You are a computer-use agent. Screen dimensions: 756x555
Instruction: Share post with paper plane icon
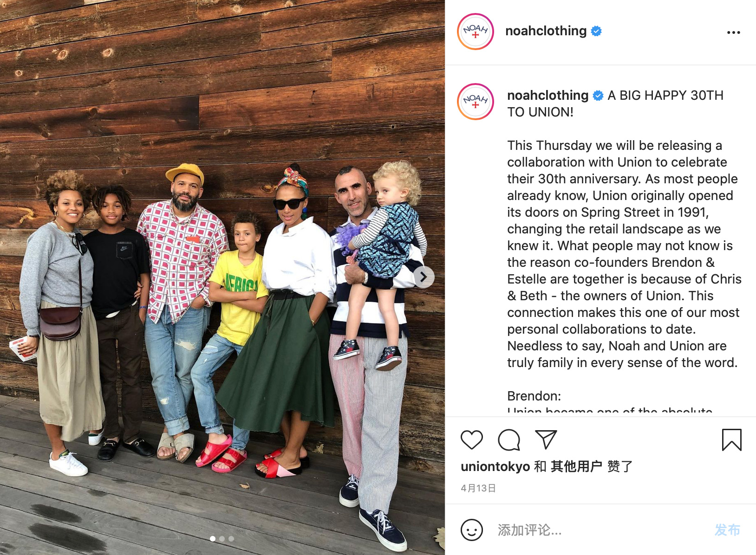pyautogui.click(x=546, y=439)
